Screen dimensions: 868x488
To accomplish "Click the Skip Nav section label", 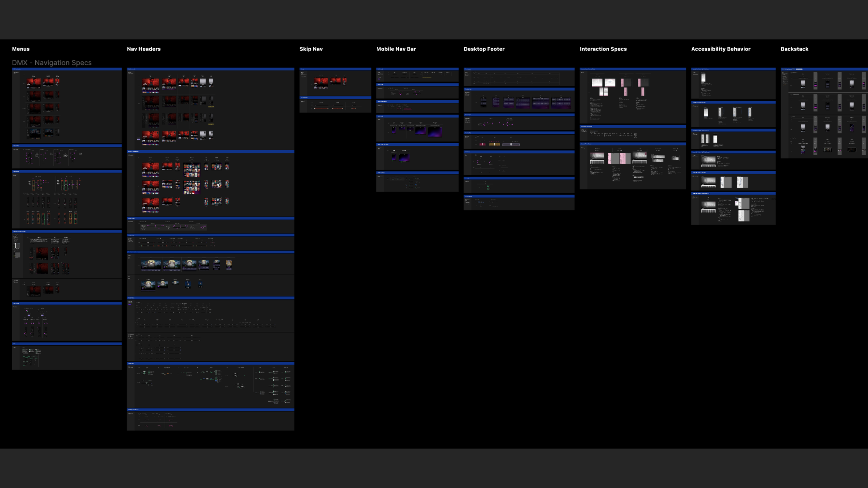I will pyautogui.click(x=311, y=49).
